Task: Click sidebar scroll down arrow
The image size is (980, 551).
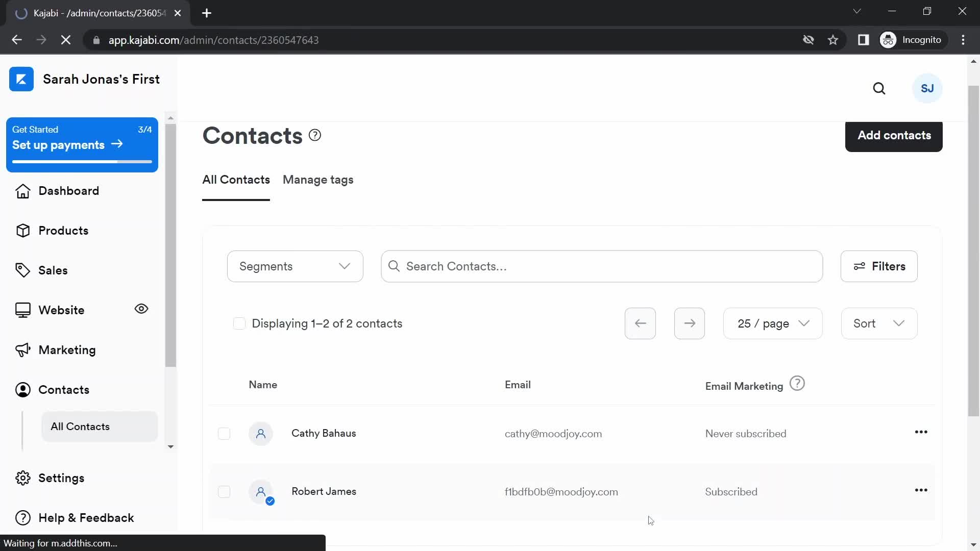Action: pos(170,446)
